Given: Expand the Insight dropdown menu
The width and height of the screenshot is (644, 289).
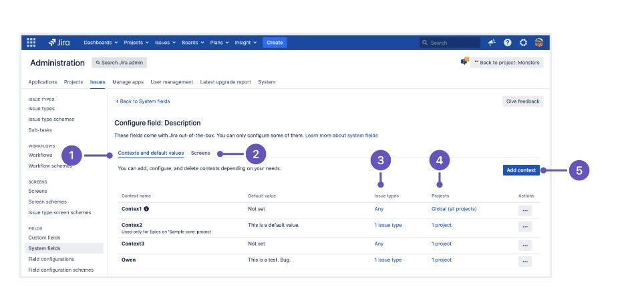Looking at the screenshot, I should click(x=246, y=42).
